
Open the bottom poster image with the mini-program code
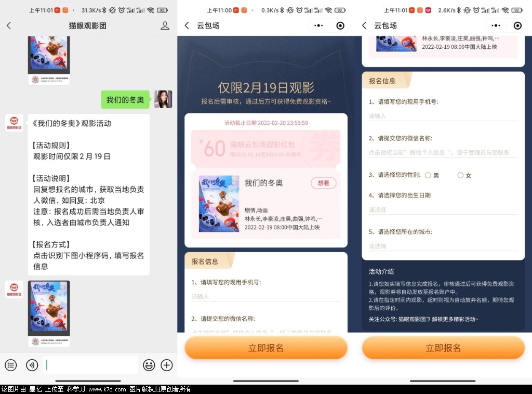[49, 313]
